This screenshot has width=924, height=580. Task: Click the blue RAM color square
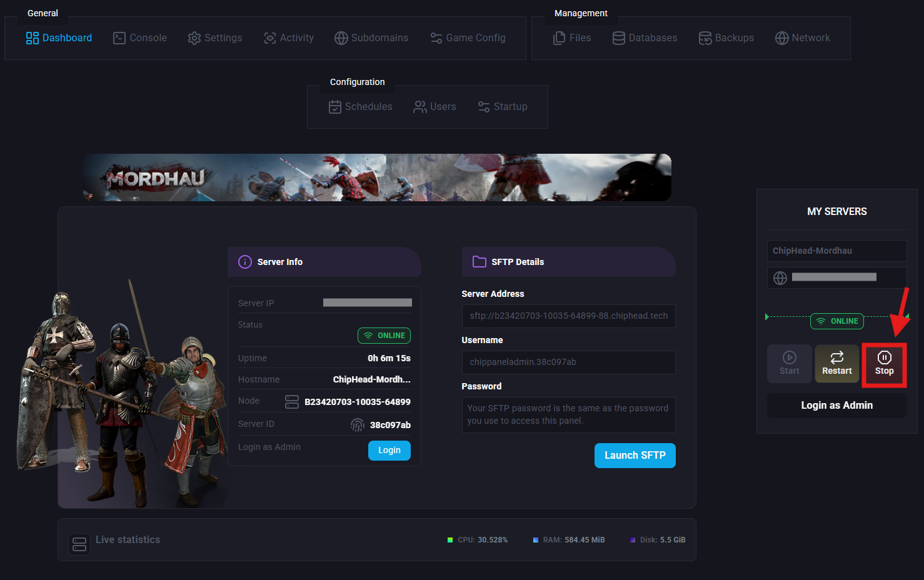pyautogui.click(x=536, y=540)
